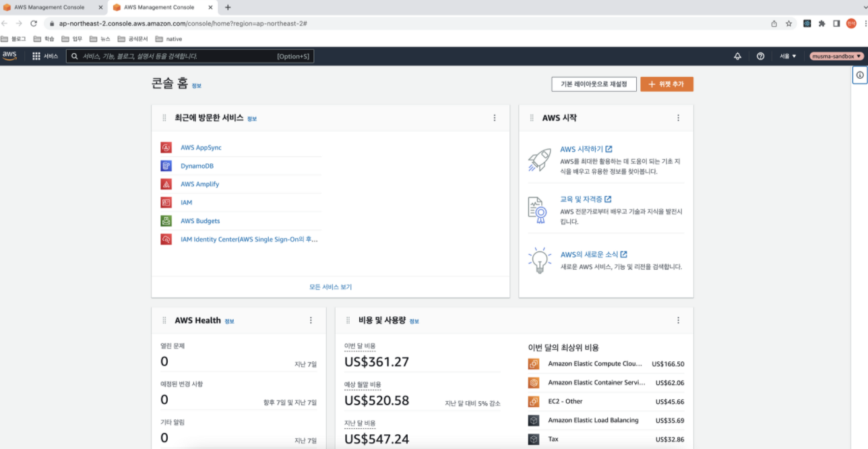Open the 모든 서비스 보기 link
This screenshot has height=449, width=868.
[330, 287]
